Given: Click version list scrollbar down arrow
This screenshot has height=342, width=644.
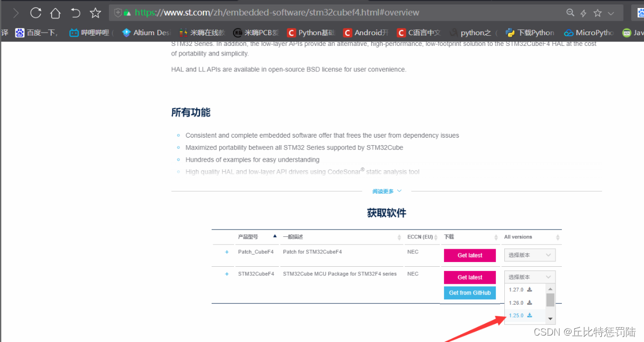Looking at the screenshot, I should click(551, 319).
